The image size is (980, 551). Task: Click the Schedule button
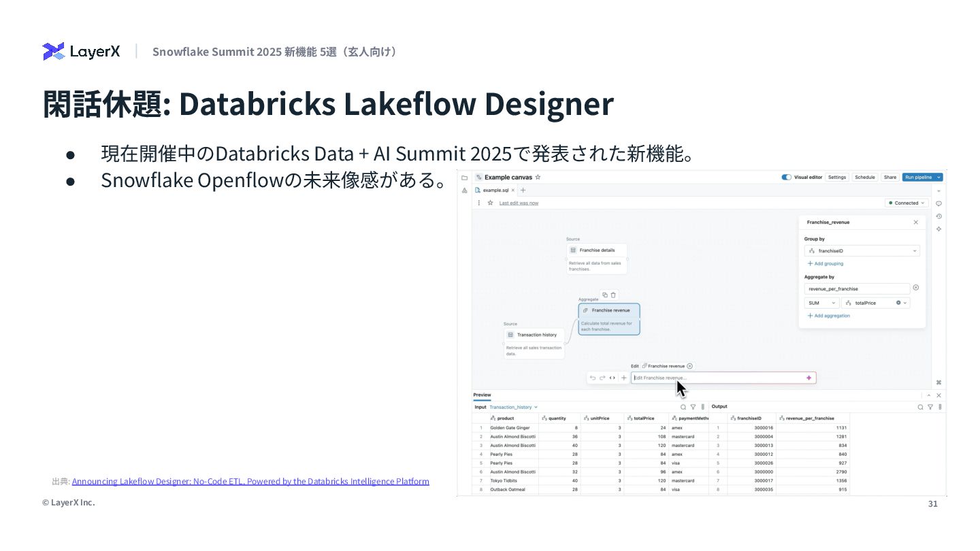865,177
